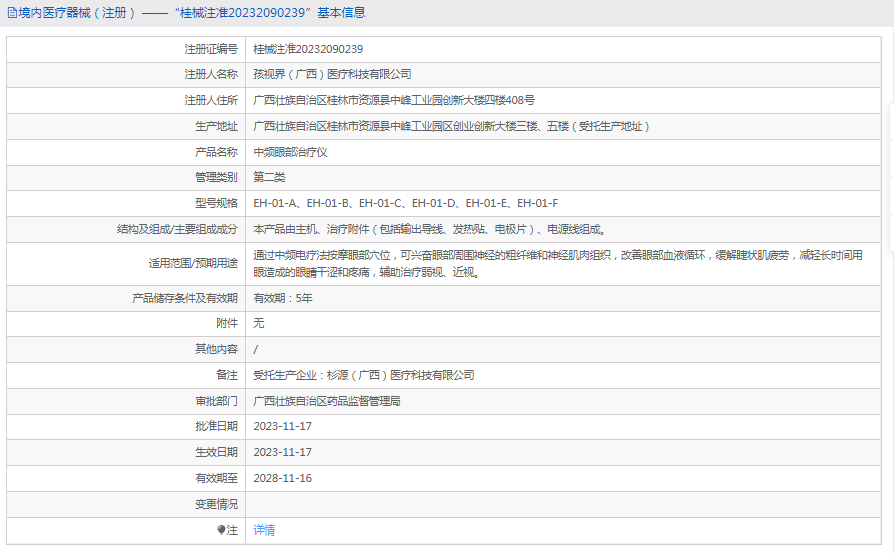The width and height of the screenshot is (894, 553).
Task: Select expiry date 2028-11-16
Action: pos(282,478)
